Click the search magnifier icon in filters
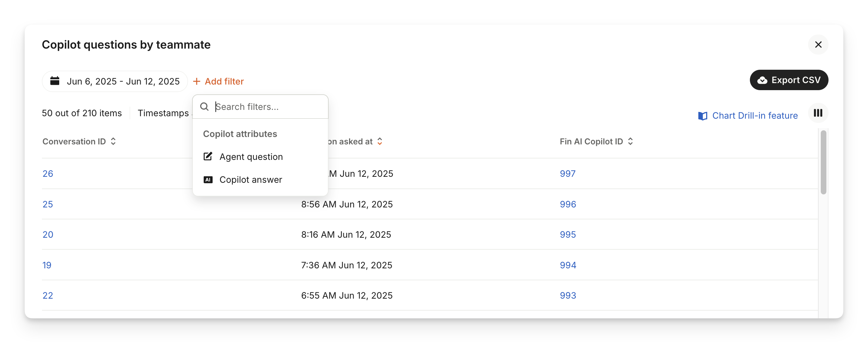This screenshot has width=868, height=343. tap(204, 107)
